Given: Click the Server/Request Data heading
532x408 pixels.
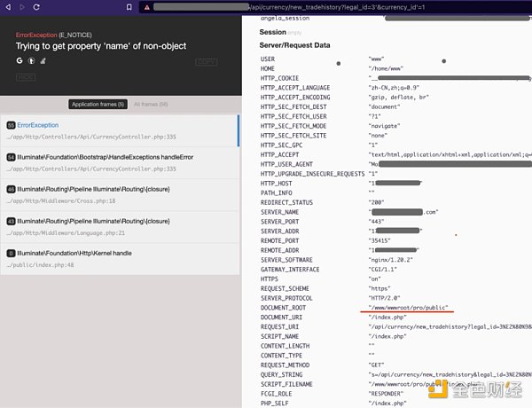Looking at the screenshot, I should [294, 44].
